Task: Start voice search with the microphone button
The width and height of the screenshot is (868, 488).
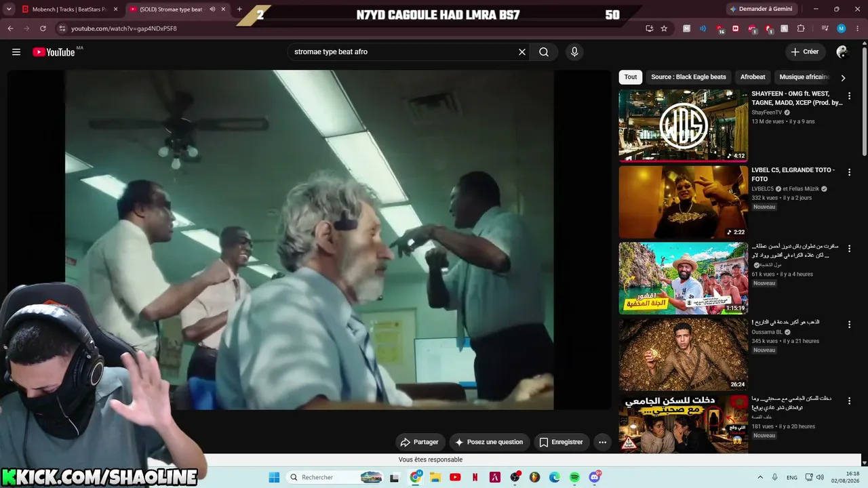Action: [x=574, y=52]
